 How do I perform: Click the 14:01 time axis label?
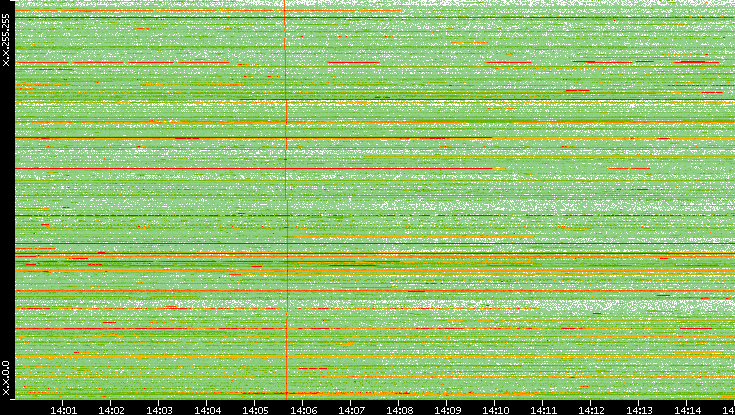coord(63,410)
